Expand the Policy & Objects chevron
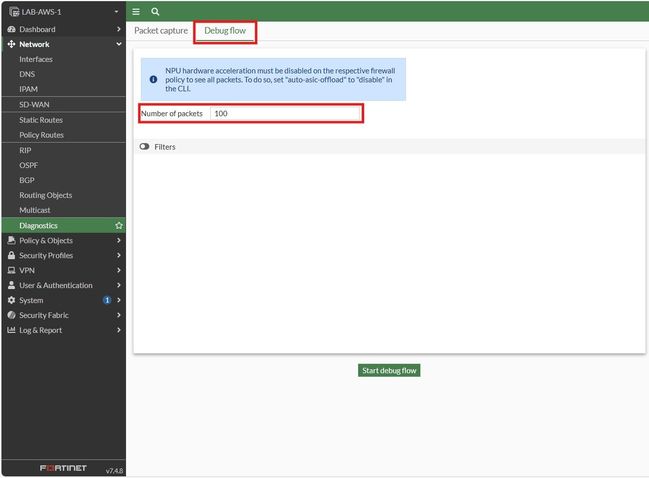This screenshot has height=478, width=649. pyautogui.click(x=119, y=240)
